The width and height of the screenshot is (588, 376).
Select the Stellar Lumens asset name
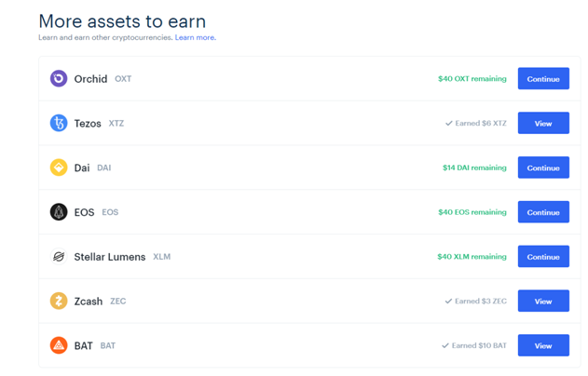(110, 257)
